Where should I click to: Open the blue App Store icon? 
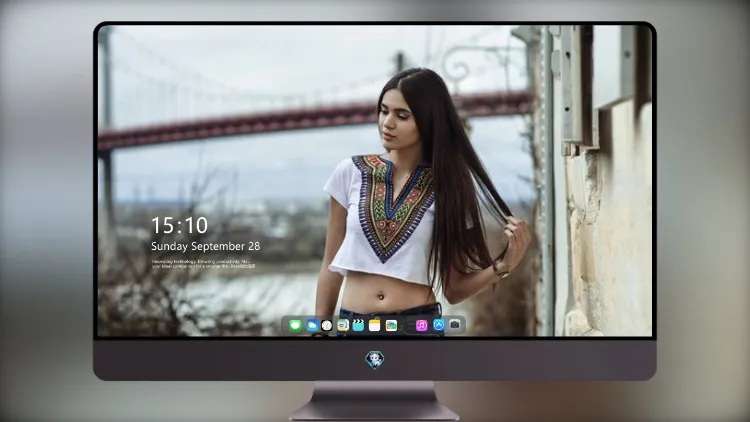(x=439, y=325)
